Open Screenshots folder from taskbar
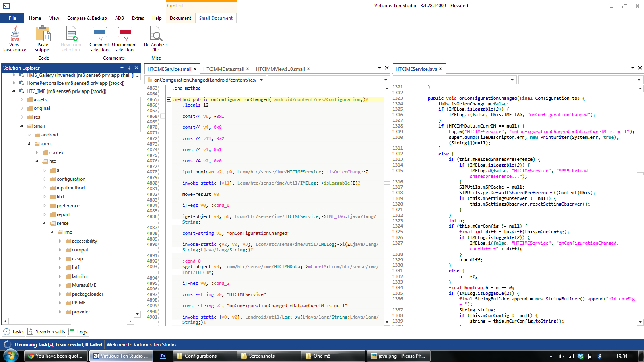The width and height of the screenshot is (644, 362). pyautogui.click(x=269, y=356)
